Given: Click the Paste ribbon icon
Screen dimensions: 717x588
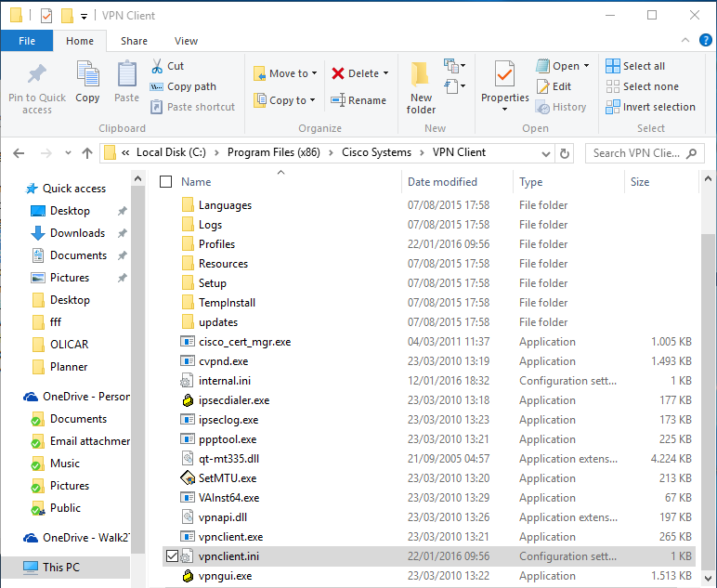Looking at the screenshot, I should click(x=126, y=74).
